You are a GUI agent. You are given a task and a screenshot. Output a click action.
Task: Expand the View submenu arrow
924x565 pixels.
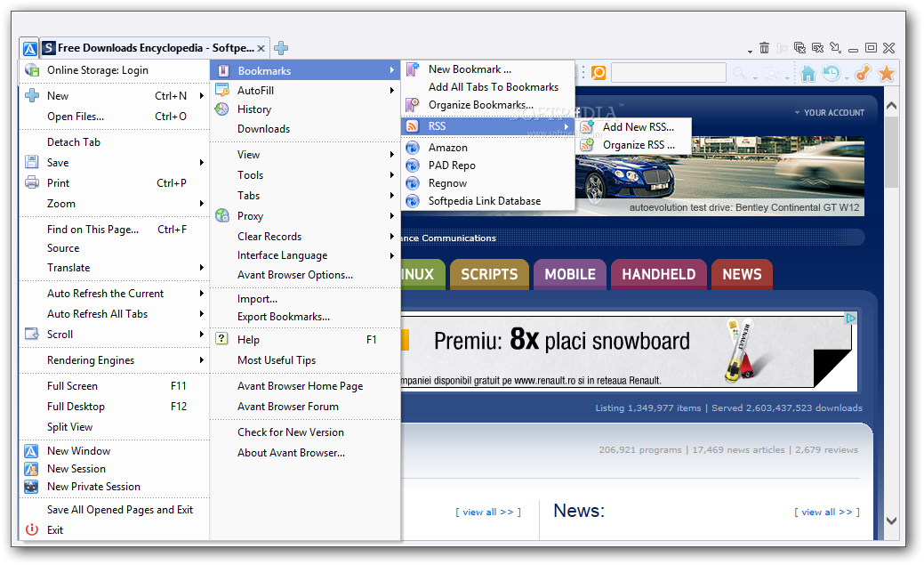pyautogui.click(x=392, y=155)
